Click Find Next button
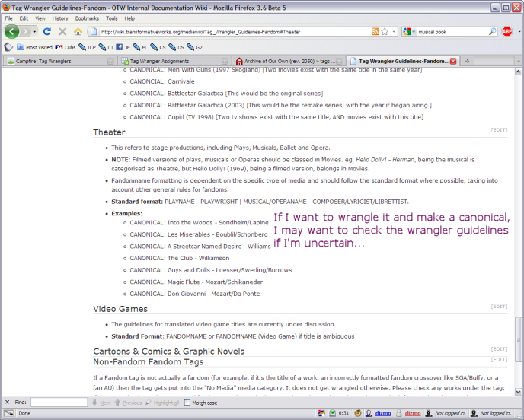524x420 pixels. point(101,402)
